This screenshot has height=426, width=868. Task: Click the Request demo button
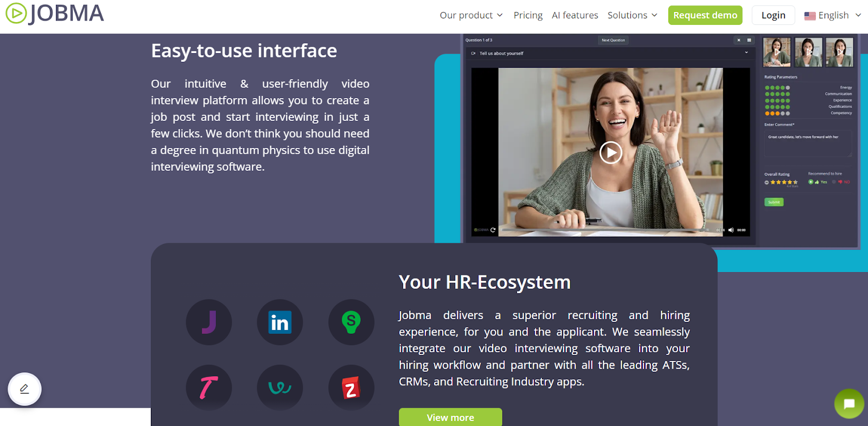pos(705,15)
